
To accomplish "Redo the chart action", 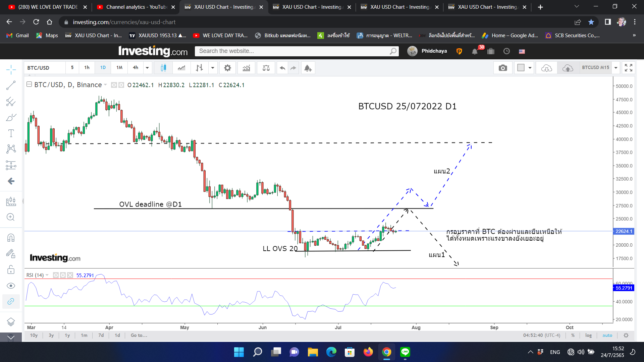I will coord(293,68).
